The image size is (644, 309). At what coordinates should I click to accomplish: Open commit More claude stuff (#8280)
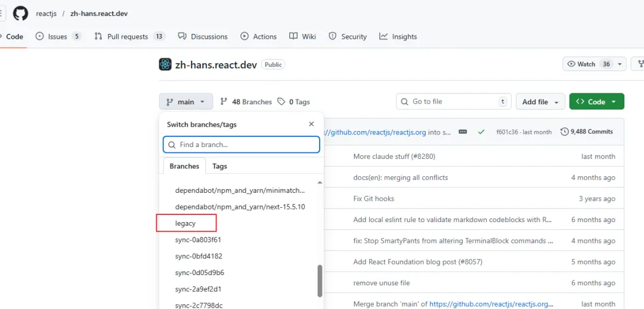coord(394,156)
